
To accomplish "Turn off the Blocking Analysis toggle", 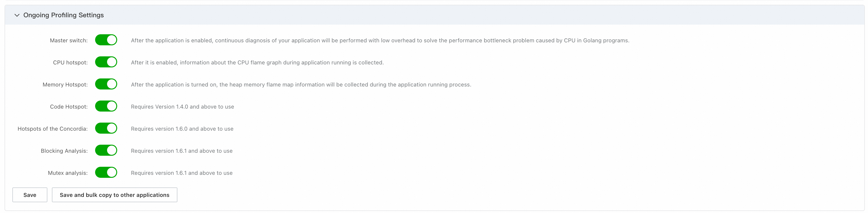I will click(x=106, y=151).
